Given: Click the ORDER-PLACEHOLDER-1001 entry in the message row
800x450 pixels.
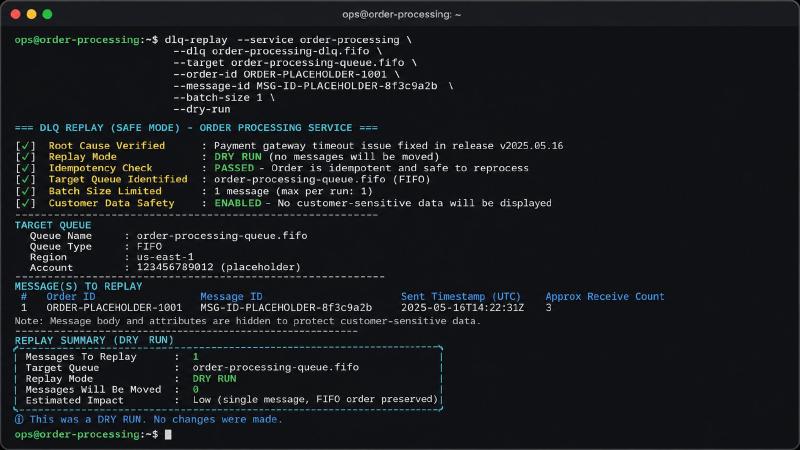Looking at the screenshot, I should click(114, 308).
